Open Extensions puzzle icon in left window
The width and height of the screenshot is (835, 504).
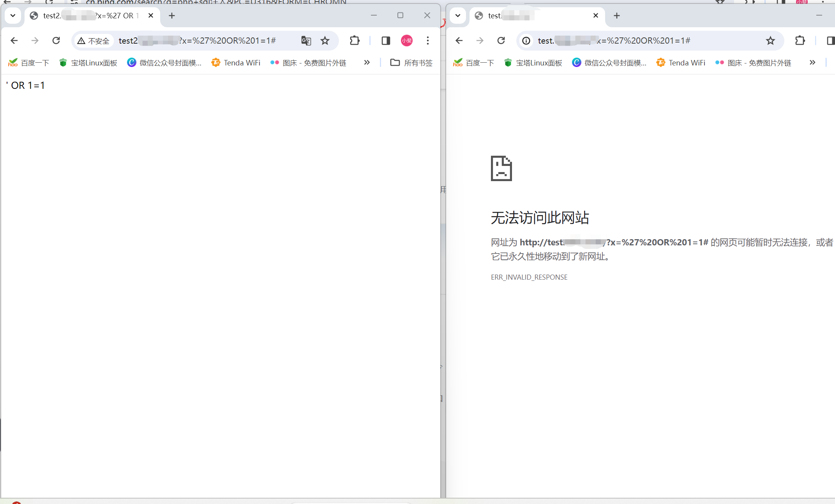[x=355, y=41]
